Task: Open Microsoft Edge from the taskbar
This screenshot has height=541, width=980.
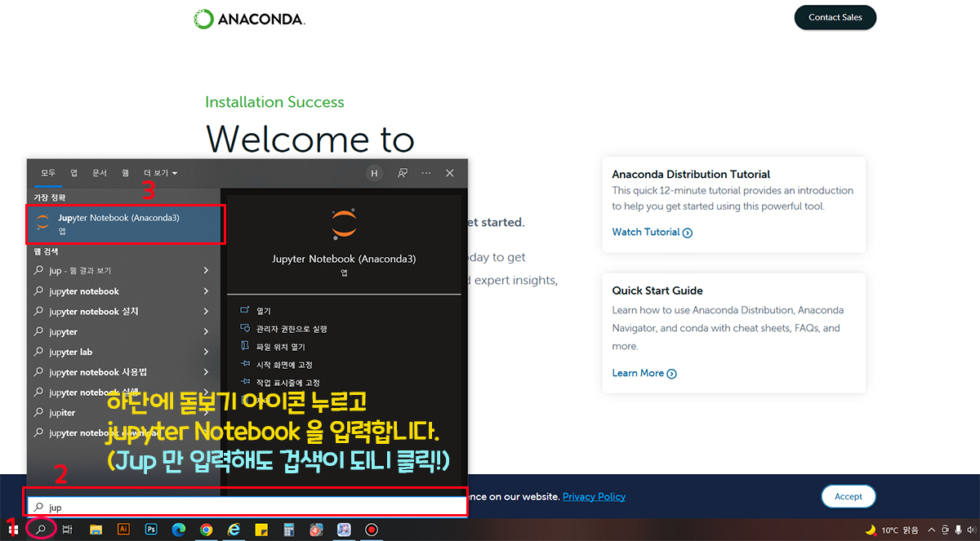Action: [179, 530]
